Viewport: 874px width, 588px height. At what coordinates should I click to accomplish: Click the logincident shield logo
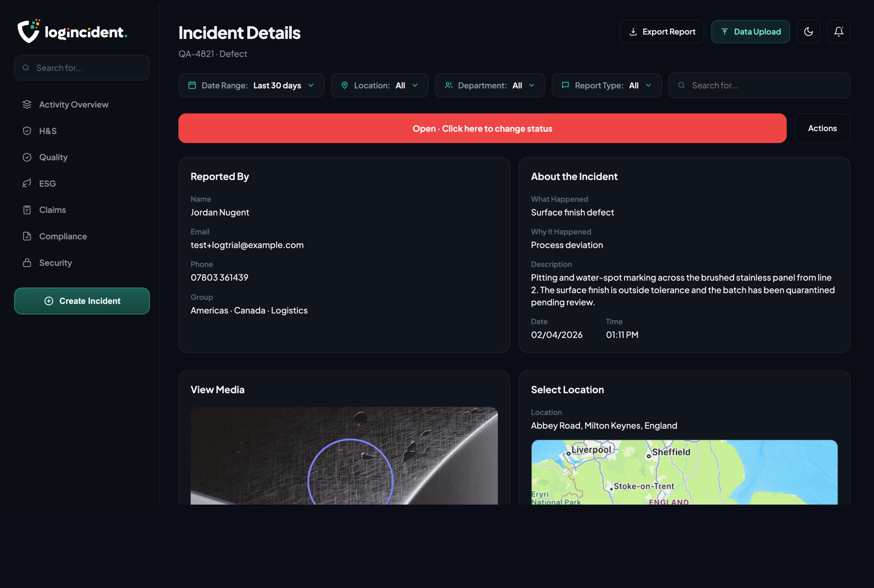tap(29, 31)
